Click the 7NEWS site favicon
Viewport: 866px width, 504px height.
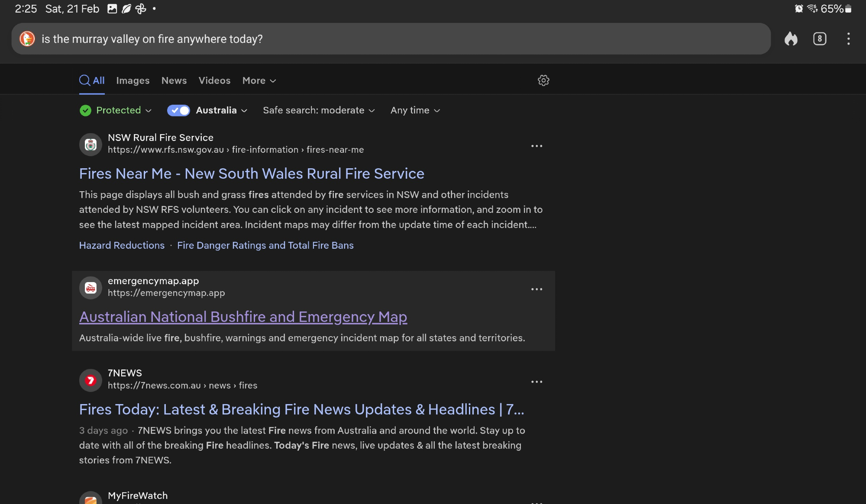90,380
